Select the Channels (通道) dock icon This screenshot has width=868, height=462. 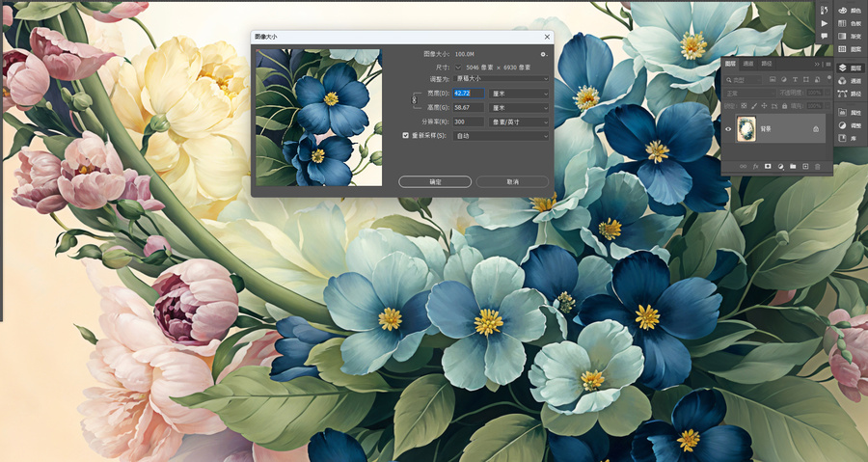849,81
